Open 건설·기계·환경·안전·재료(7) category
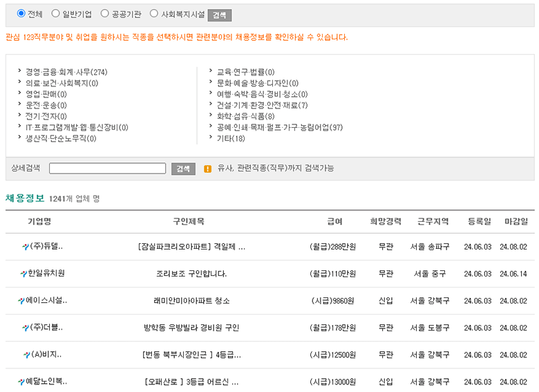539x392 pixels. tap(262, 105)
